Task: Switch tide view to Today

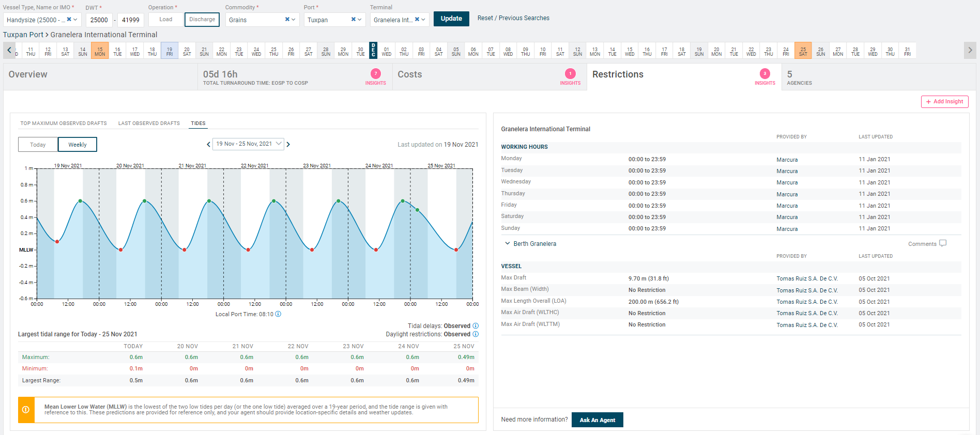Action: pos(38,145)
